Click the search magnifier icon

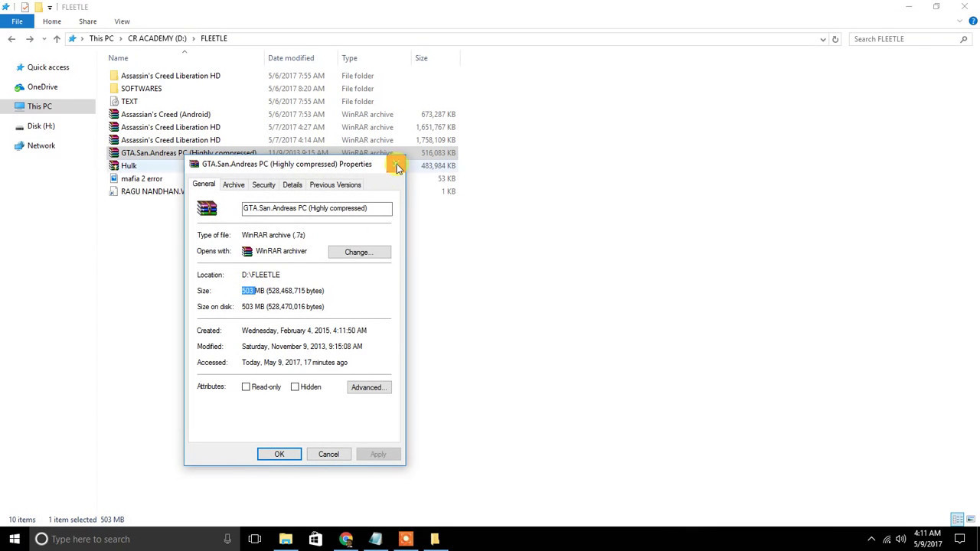click(x=964, y=39)
